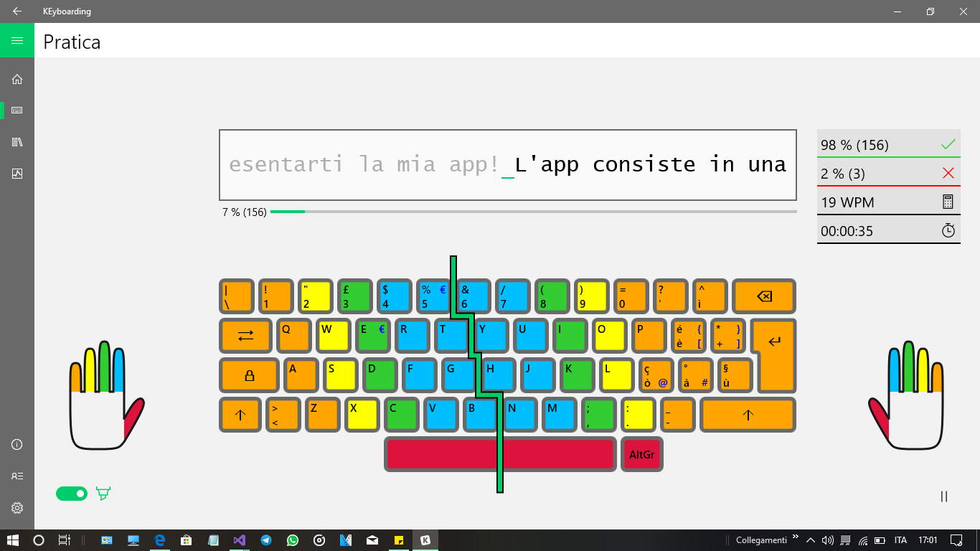Viewport: 980px width, 551px height.
Task: Select the keyboard practice icon in the sidebar
Action: [17, 110]
